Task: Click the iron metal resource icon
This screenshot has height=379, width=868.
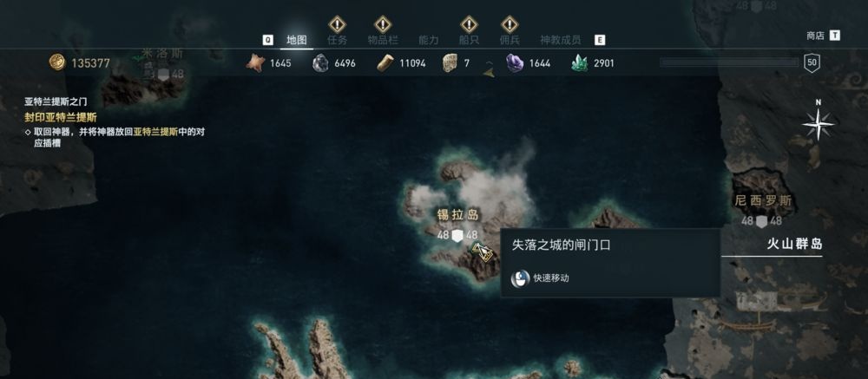Action: point(320,63)
